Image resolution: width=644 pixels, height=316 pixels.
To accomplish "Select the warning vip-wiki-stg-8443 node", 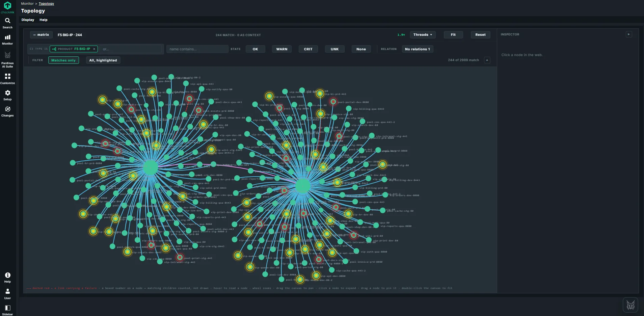I will pos(211,149).
